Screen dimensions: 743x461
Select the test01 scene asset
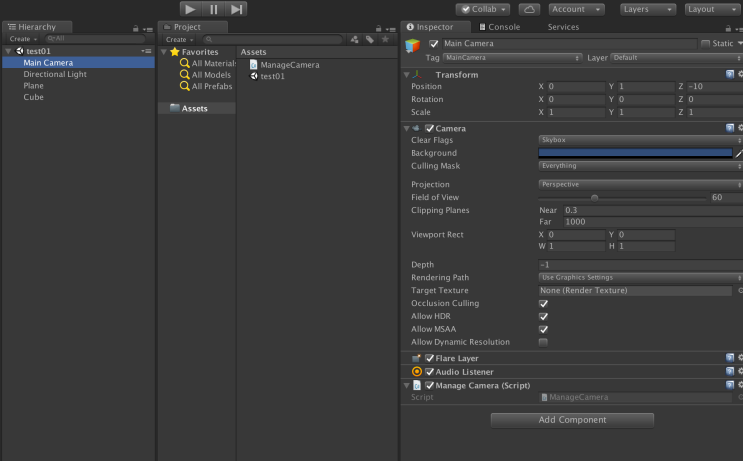click(267, 76)
